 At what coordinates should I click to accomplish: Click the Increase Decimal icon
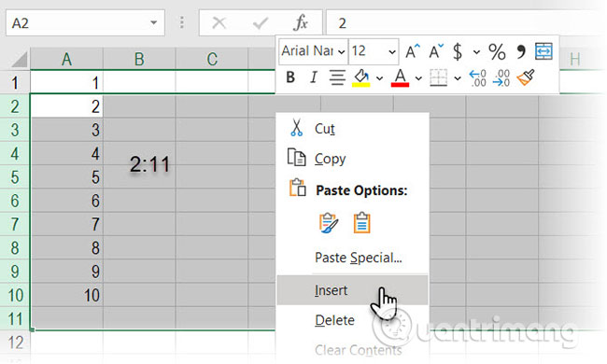477,77
